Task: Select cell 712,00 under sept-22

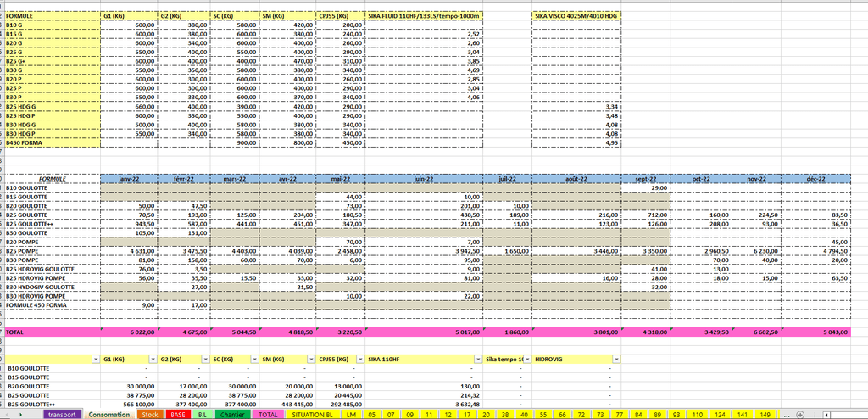Action: pyautogui.click(x=645, y=215)
